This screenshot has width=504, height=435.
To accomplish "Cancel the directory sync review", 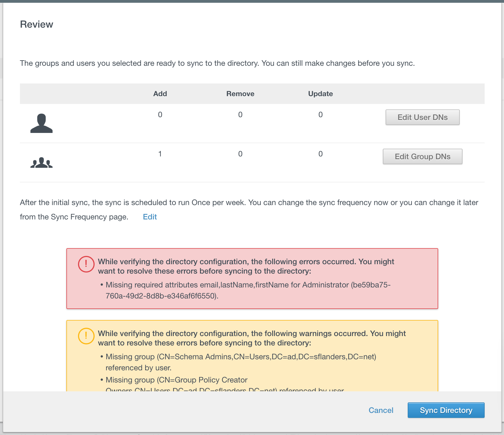I will [381, 410].
